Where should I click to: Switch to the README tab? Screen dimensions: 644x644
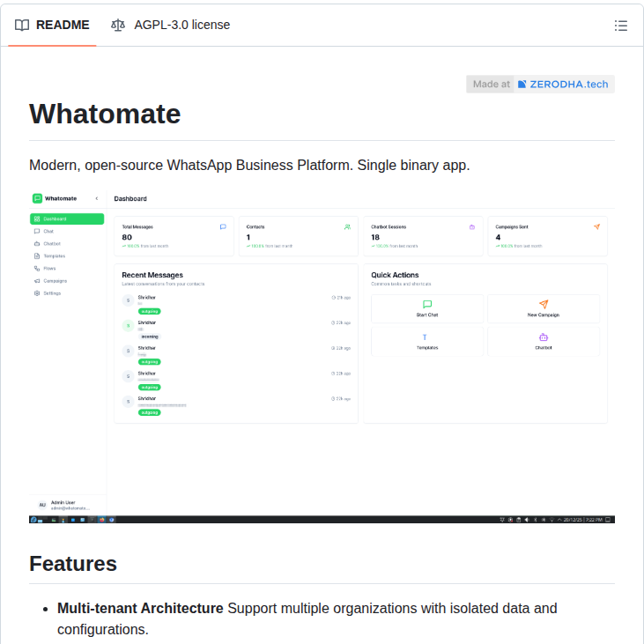point(52,25)
